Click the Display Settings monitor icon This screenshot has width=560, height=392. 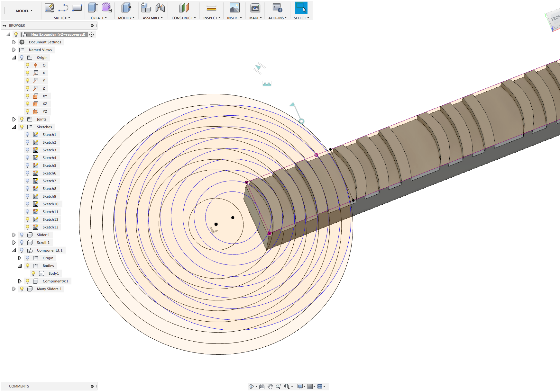tap(300, 387)
